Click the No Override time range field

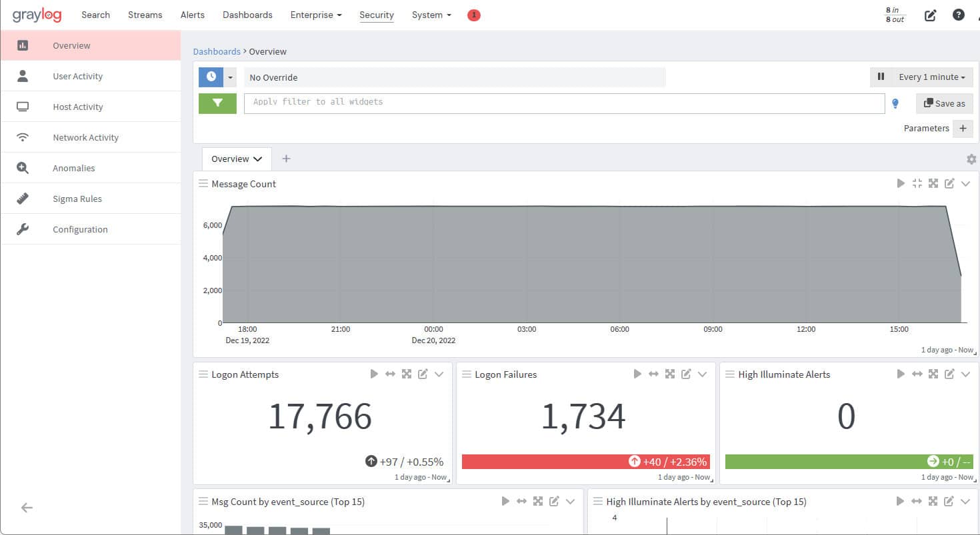pos(455,77)
